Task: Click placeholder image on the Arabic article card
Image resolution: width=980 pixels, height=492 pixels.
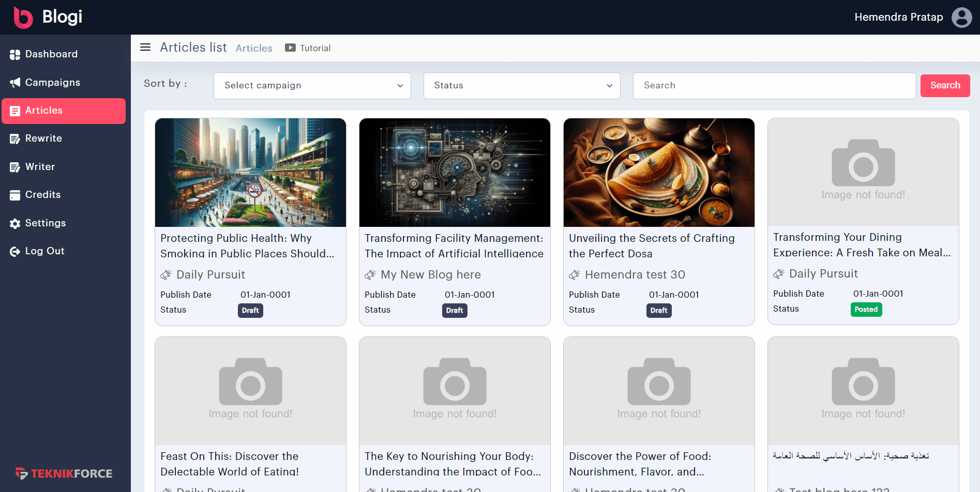Action: coord(863,391)
